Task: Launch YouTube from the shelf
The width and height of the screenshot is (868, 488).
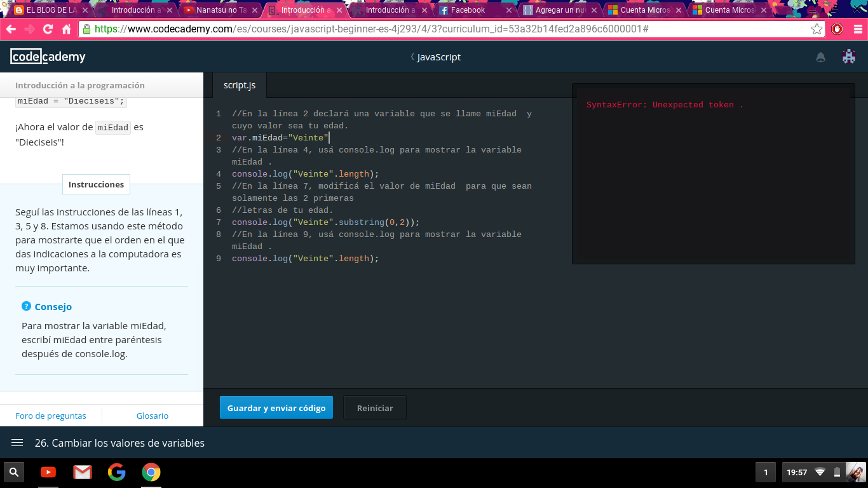Action: pyautogui.click(x=48, y=472)
